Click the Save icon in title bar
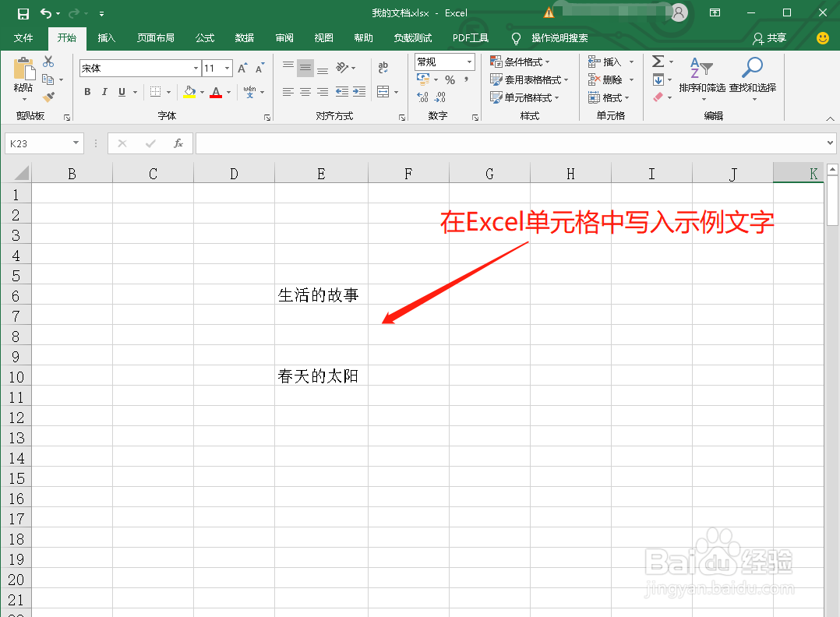The height and width of the screenshot is (617, 840). [x=23, y=13]
